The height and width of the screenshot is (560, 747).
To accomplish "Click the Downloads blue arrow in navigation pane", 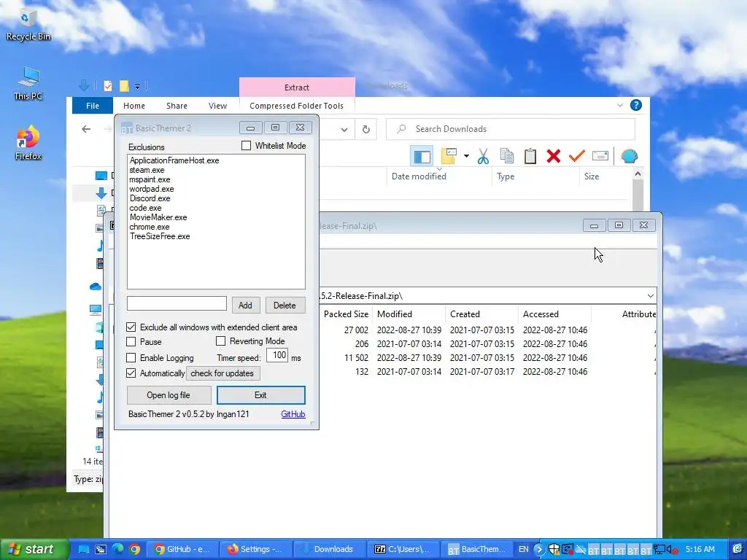I will pos(101,192).
